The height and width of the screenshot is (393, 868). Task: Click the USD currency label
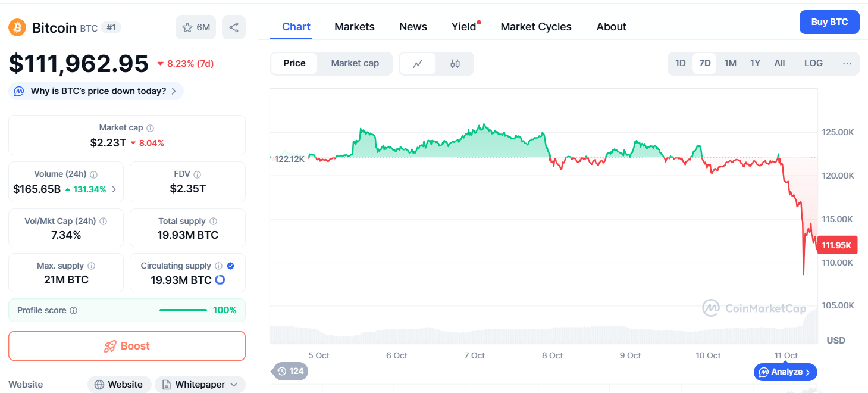(836, 341)
